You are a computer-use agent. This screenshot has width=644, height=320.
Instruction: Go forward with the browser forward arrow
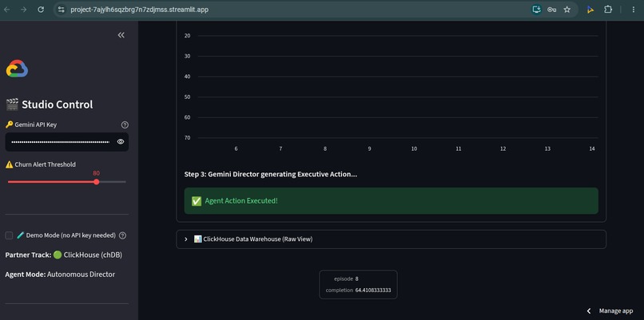coord(23,10)
